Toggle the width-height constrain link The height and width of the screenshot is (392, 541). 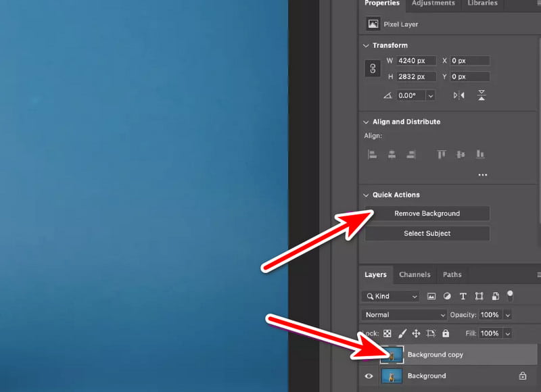(x=372, y=69)
